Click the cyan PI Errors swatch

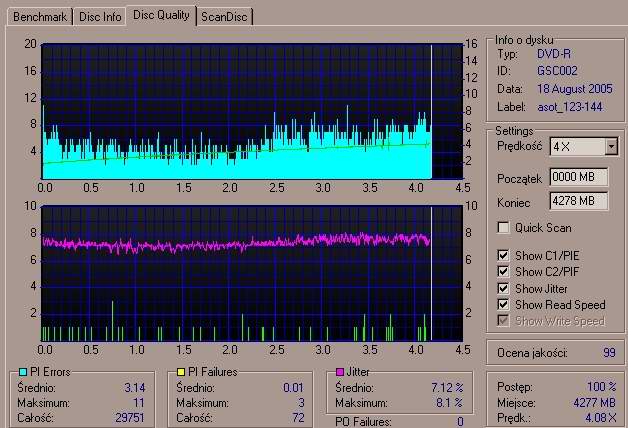(23, 372)
